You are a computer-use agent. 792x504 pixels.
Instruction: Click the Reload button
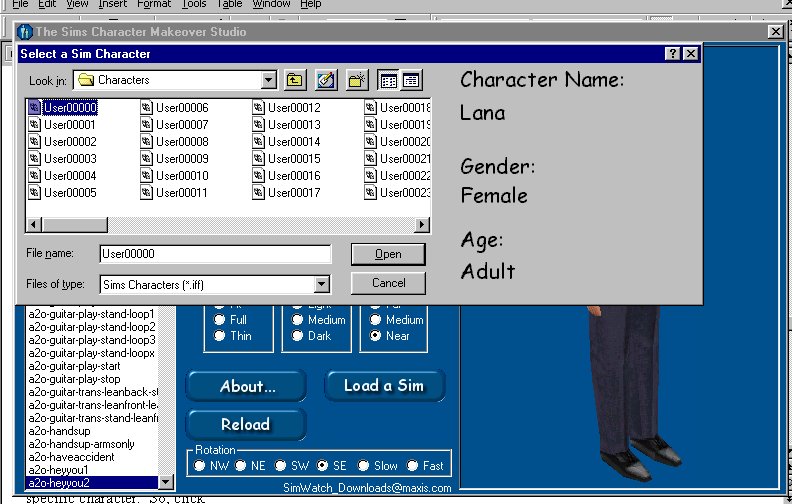point(246,424)
